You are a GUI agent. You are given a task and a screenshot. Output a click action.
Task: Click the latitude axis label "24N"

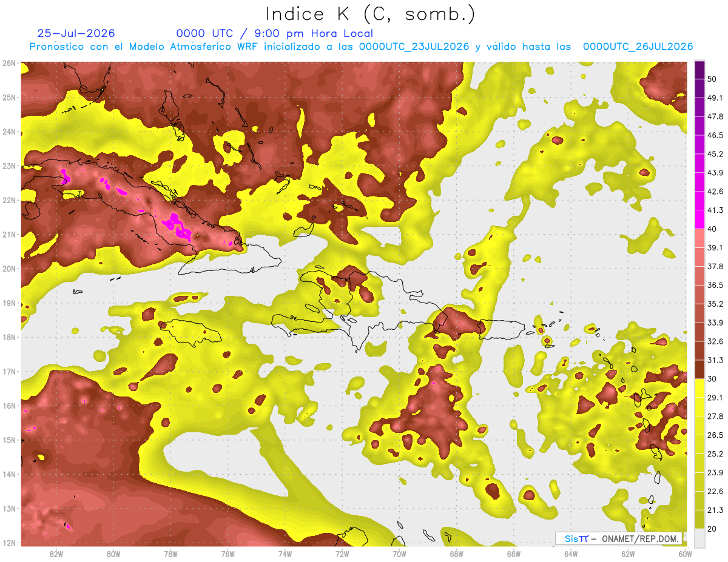click(x=9, y=132)
